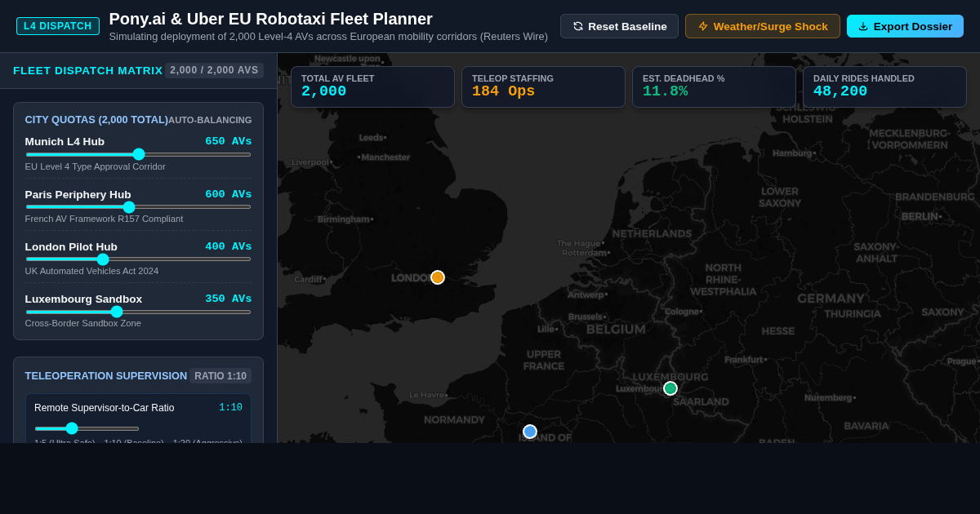980x514 pixels.
Task: Click the '350 AVs' Luxembourg value
Action: (x=229, y=299)
